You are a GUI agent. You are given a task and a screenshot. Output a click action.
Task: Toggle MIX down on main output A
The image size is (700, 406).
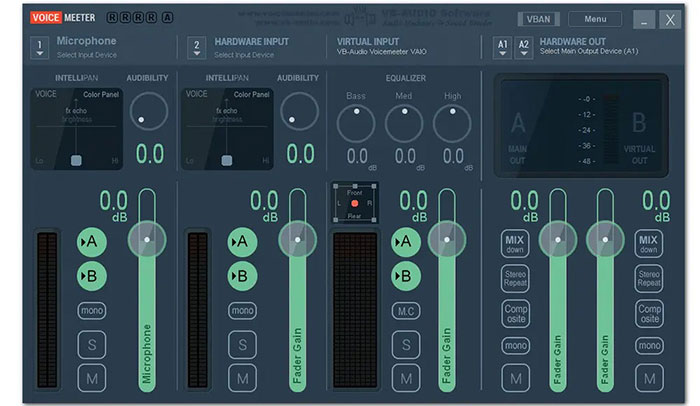(515, 244)
